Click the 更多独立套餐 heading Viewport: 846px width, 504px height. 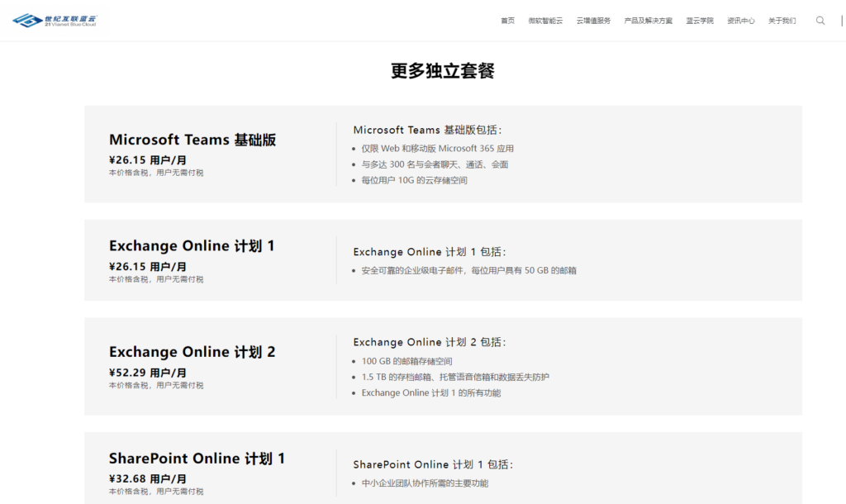pos(443,71)
